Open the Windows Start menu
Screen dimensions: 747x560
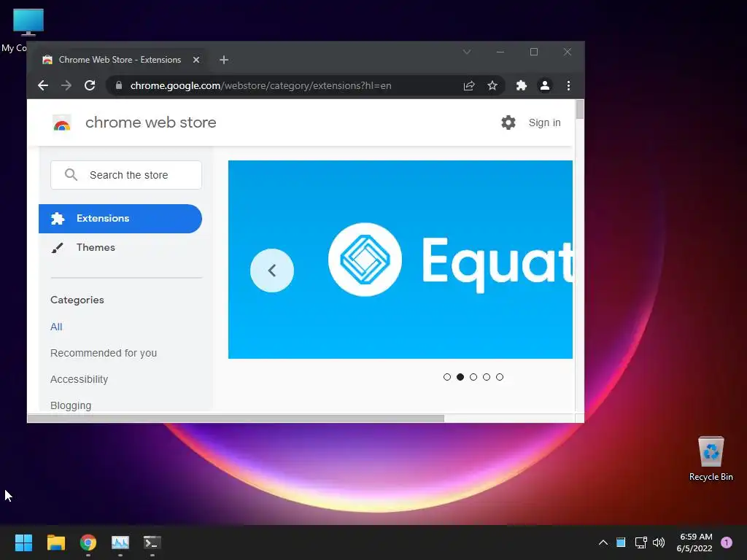point(23,542)
